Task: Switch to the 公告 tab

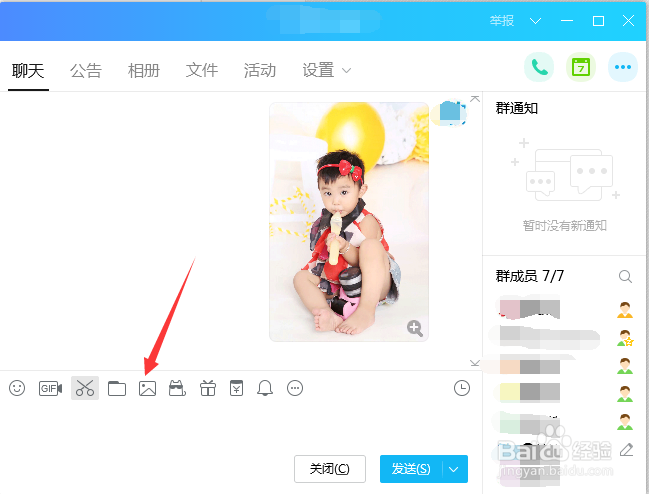Action: coord(86,70)
